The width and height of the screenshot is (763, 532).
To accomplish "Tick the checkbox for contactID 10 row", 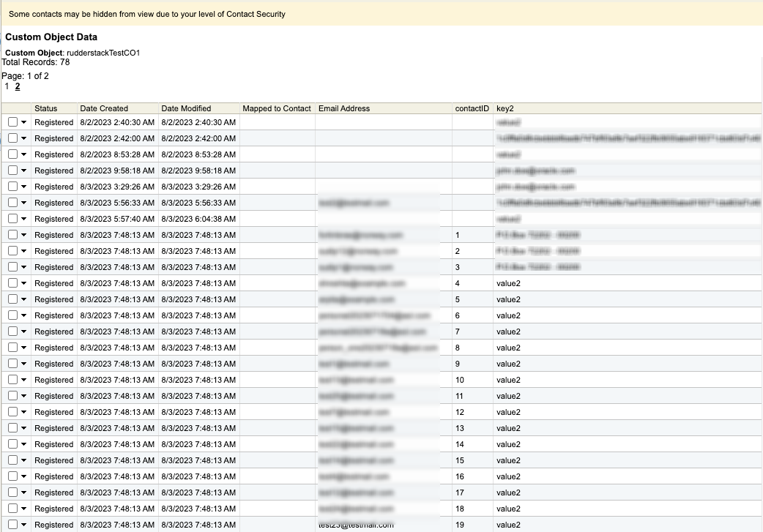I will pyautogui.click(x=12, y=380).
